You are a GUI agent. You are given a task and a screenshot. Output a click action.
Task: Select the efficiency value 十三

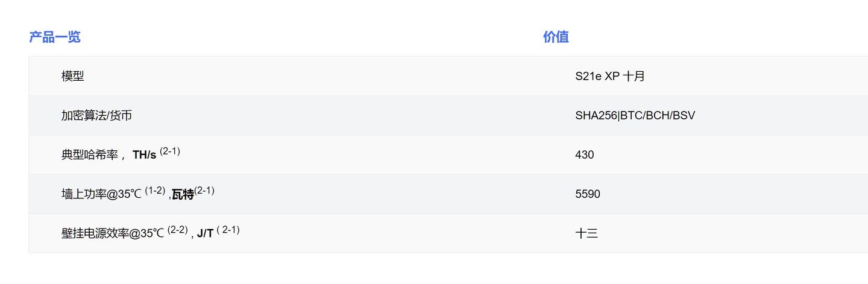click(587, 233)
